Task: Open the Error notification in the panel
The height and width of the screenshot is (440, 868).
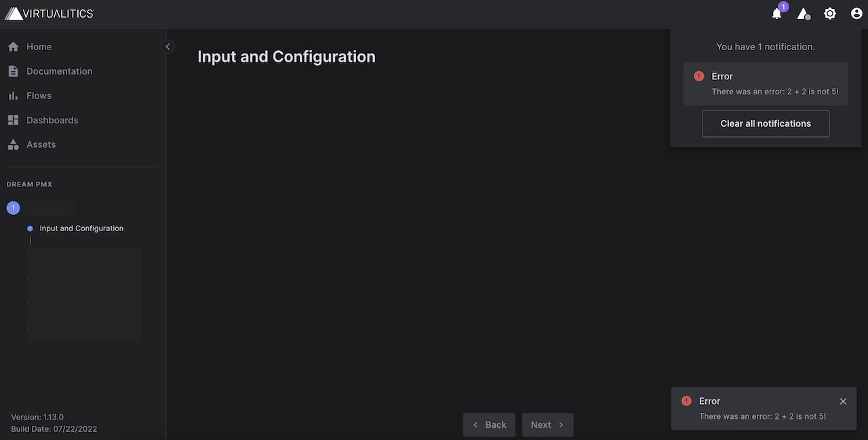Action: tap(766, 84)
